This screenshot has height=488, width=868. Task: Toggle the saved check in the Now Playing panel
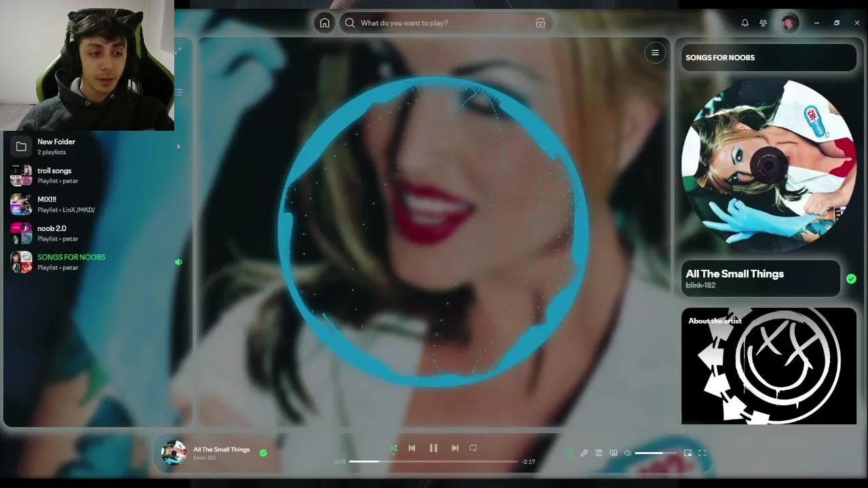851,279
